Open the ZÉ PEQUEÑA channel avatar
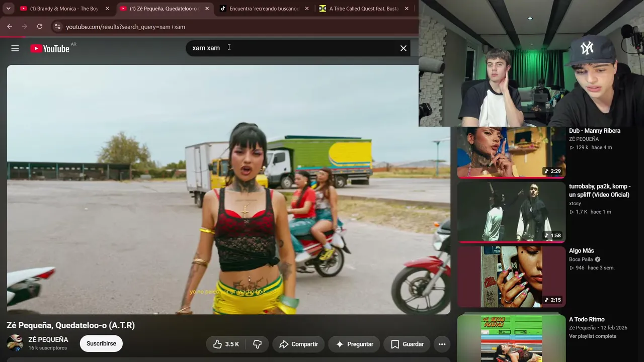 tap(15, 343)
